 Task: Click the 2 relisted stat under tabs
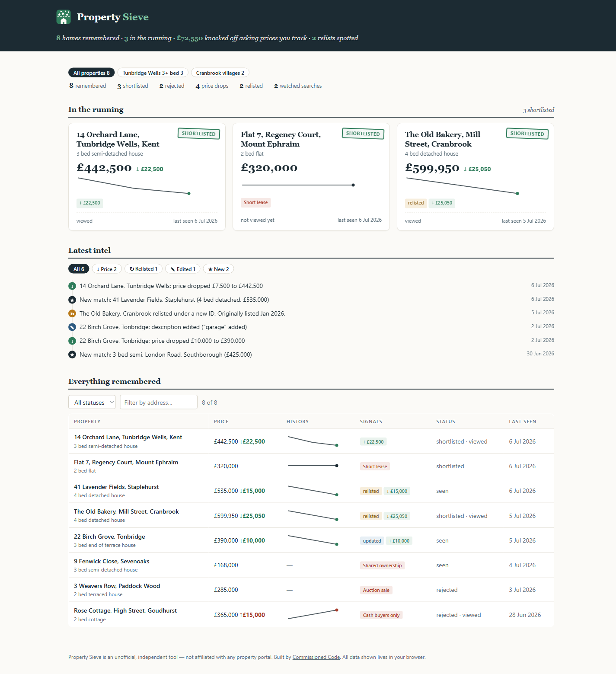[251, 86]
